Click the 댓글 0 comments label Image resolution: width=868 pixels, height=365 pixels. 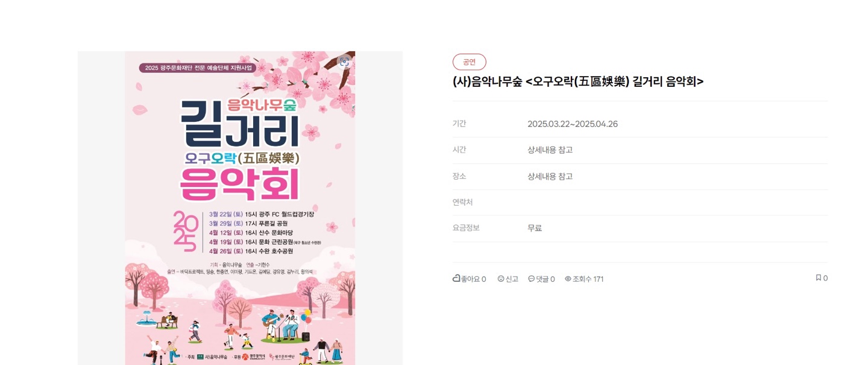point(546,279)
